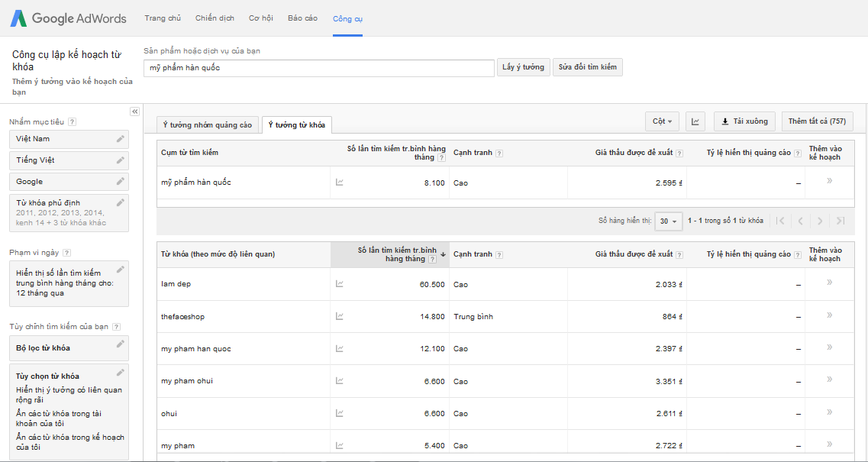Edit Bộ lọc từ khóa filter
Image resolution: width=868 pixels, height=462 pixels.
click(120, 344)
